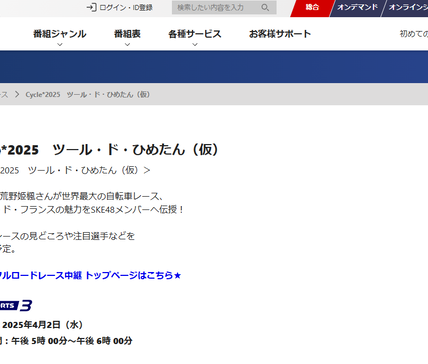Expand the chevron under 番組ジャンル

pyautogui.click(x=60, y=44)
